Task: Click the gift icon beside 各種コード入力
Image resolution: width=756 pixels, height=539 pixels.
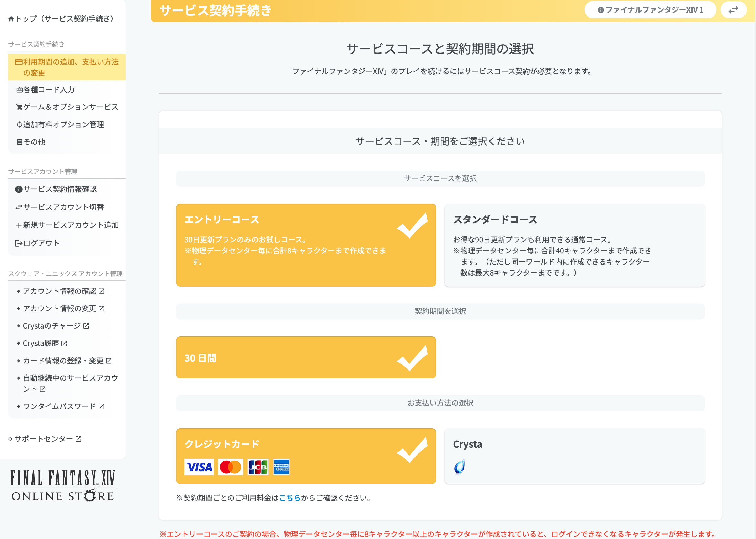Action: pyautogui.click(x=20, y=89)
